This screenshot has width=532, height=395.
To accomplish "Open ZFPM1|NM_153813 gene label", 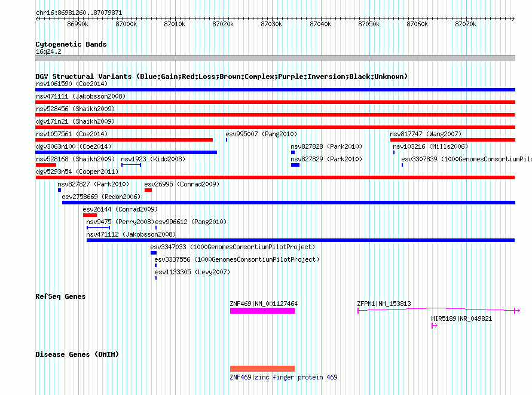I will [x=384, y=304].
